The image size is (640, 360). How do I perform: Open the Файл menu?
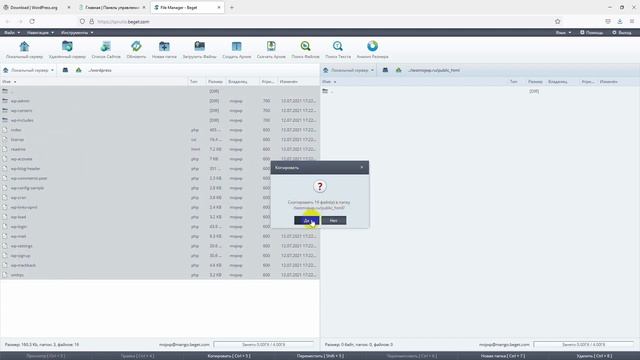pos(11,32)
